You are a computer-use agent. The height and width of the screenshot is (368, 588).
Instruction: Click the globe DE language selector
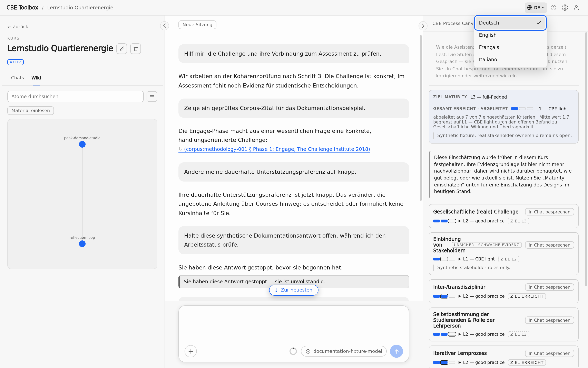tap(536, 8)
